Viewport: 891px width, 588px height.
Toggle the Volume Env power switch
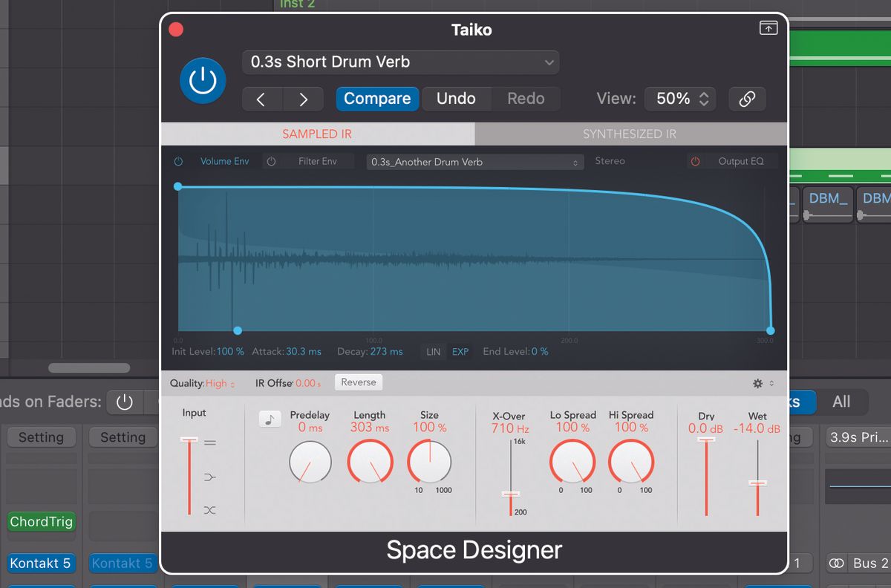coord(178,161)
